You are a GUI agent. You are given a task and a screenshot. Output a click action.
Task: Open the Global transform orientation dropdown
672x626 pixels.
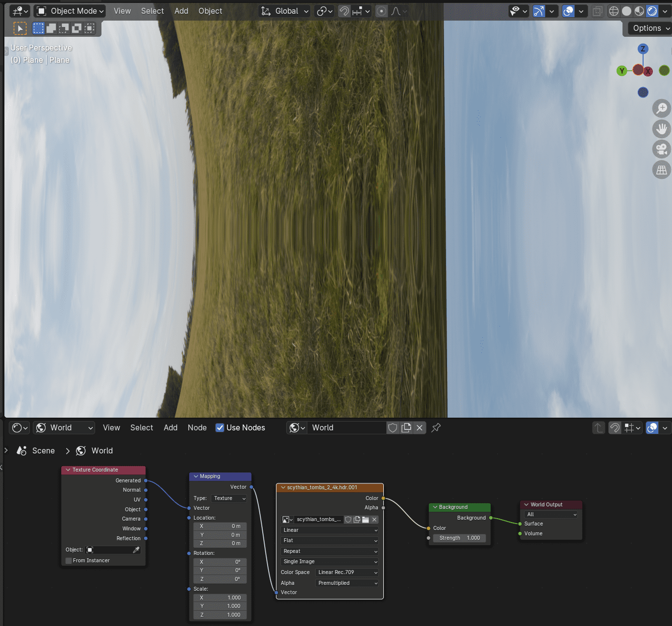point(284,11)
